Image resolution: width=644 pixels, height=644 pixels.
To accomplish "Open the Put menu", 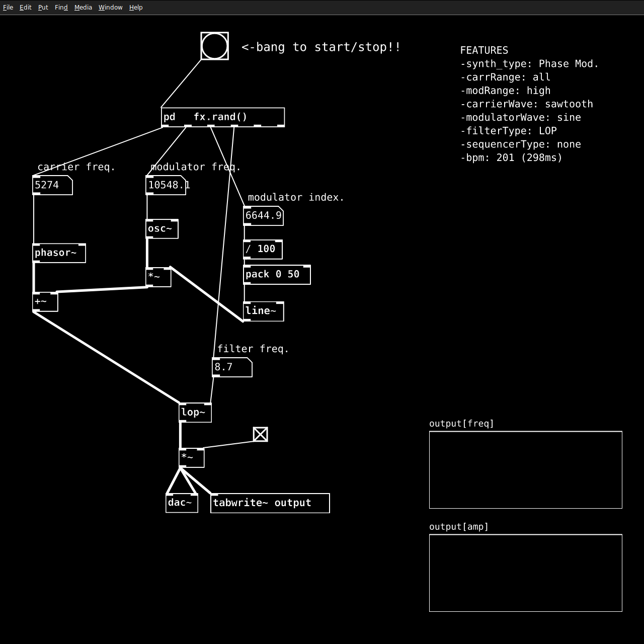I will pyautogui.click(x=43, y=8).
